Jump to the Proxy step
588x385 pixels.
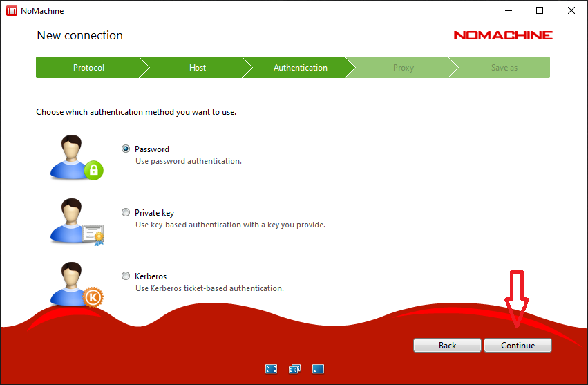403,68
